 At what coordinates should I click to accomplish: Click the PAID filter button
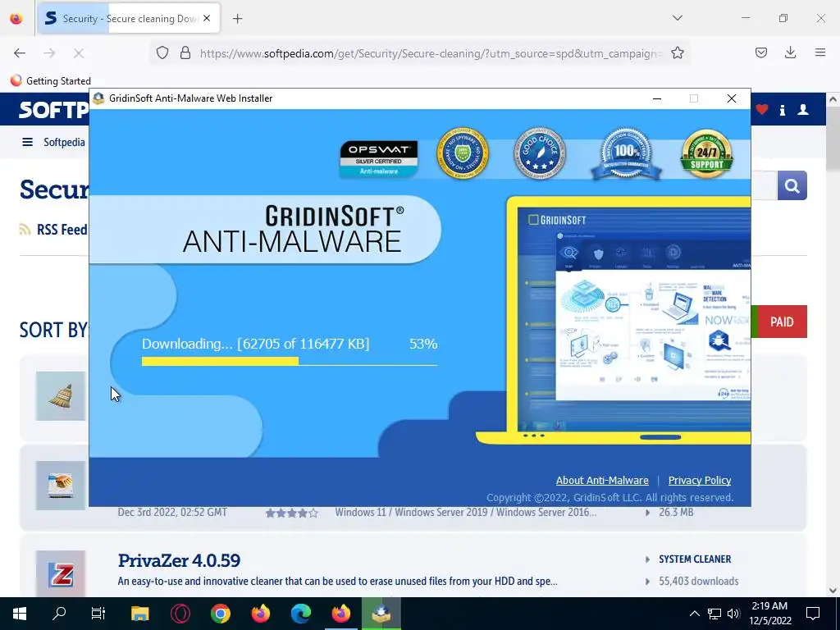[782, 322]
